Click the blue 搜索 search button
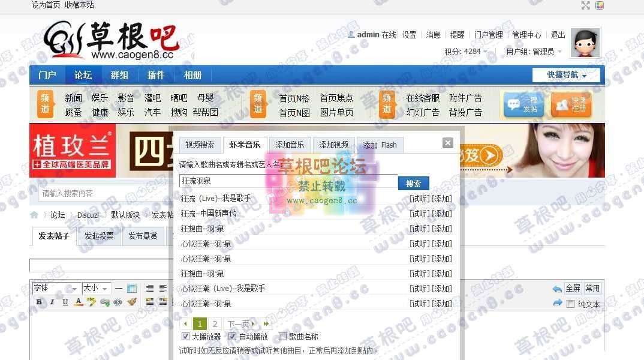 [413, 184]
